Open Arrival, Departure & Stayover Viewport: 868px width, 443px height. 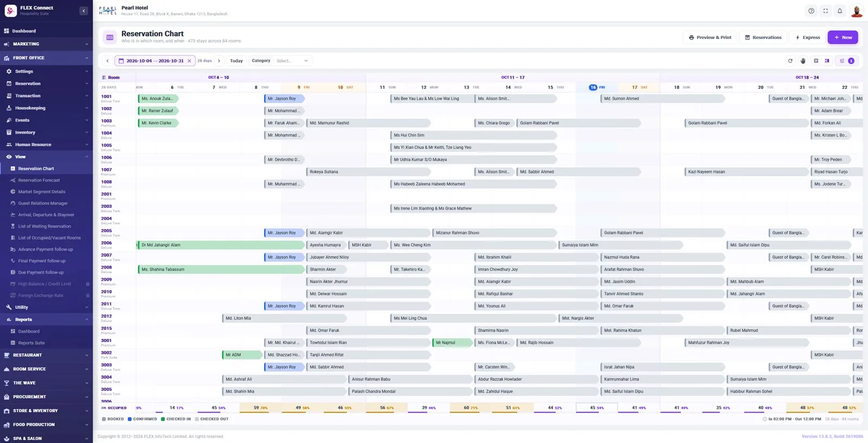click(46, 215)
